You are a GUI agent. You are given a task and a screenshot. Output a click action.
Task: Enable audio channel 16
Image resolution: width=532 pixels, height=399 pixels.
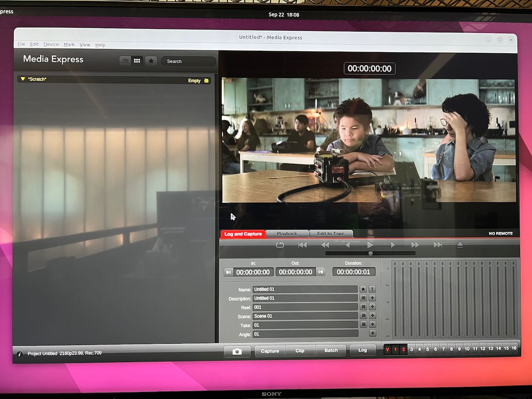click(514, 348)
